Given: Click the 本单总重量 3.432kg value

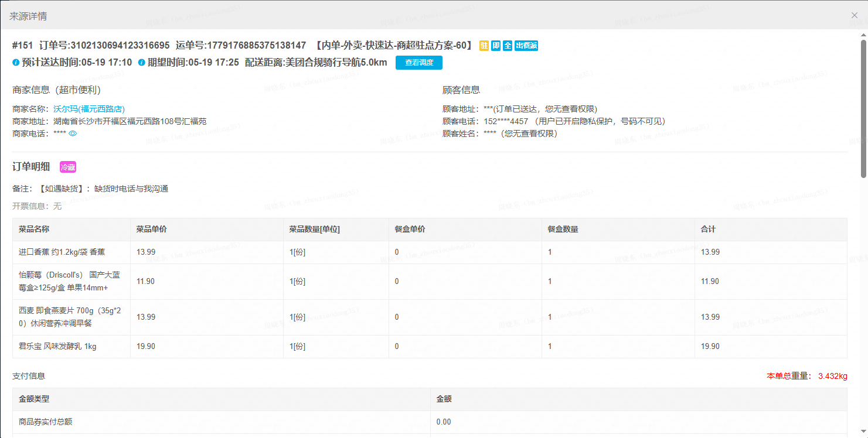Looking at the screenshot, I should click(833, 376).
